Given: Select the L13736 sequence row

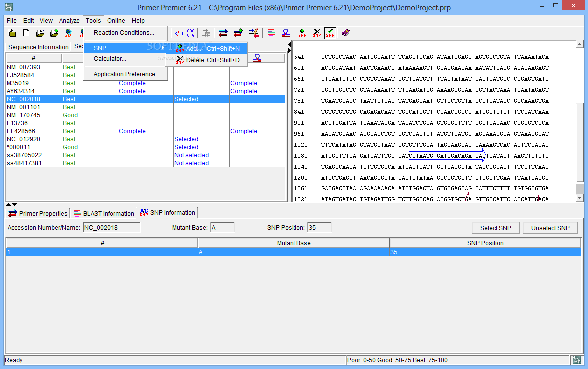Looking at the screenshot, I should point(145,123).
